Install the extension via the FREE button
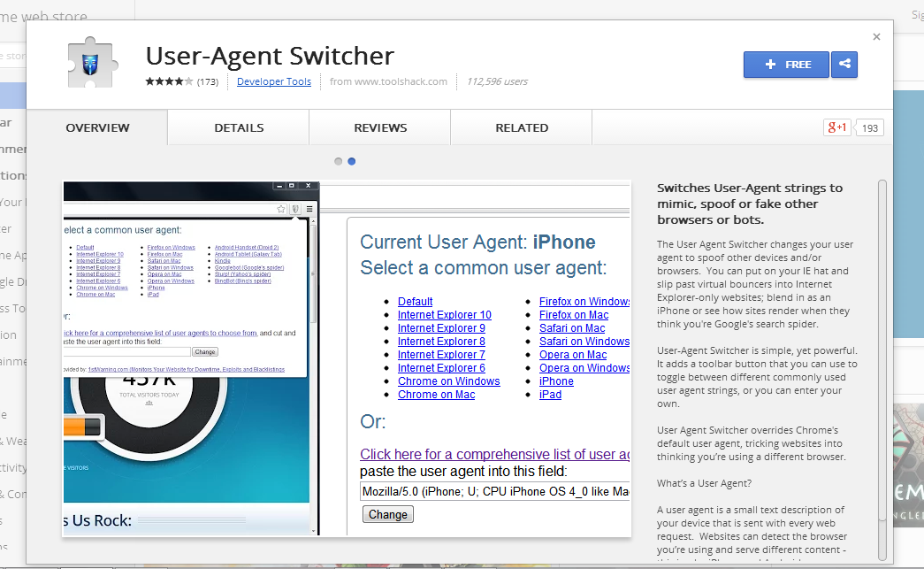This screenshot has width=924, height=569. coord(785,64)
